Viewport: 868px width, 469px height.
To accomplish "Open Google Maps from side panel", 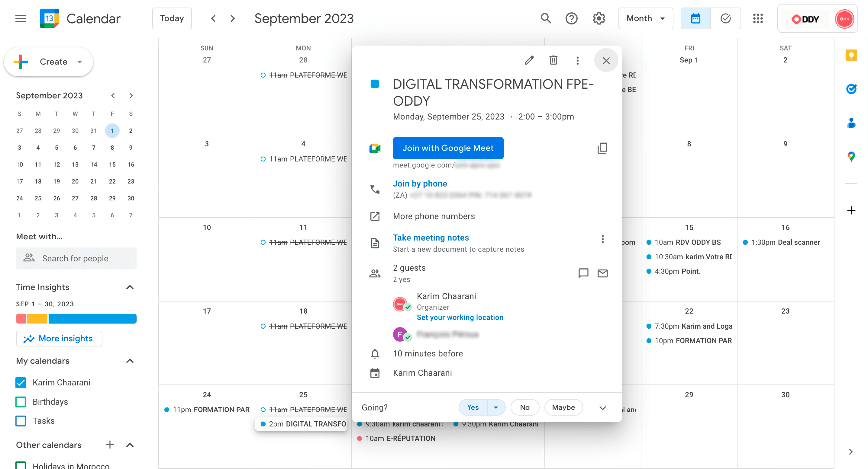I will pos(851,157).
